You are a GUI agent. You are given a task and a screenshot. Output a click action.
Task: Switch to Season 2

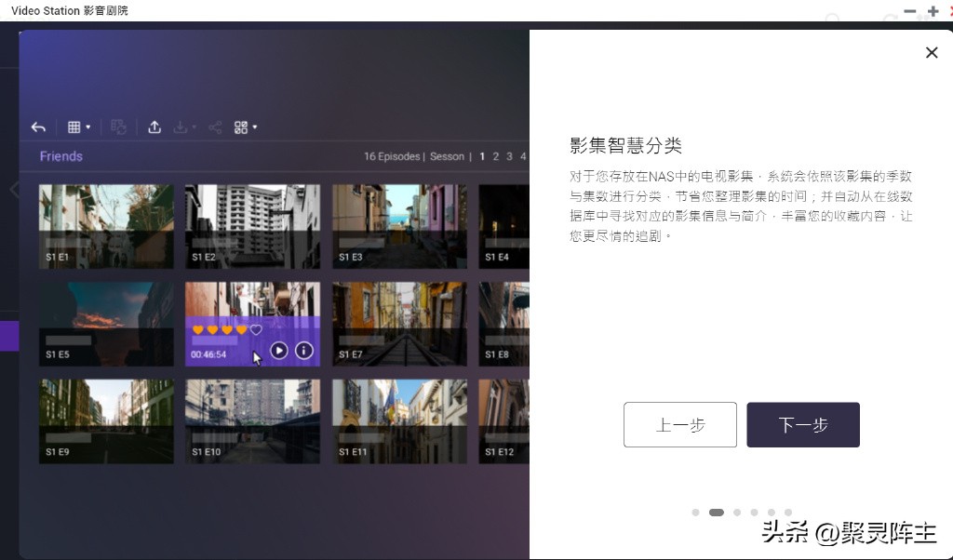pos(496,156)
